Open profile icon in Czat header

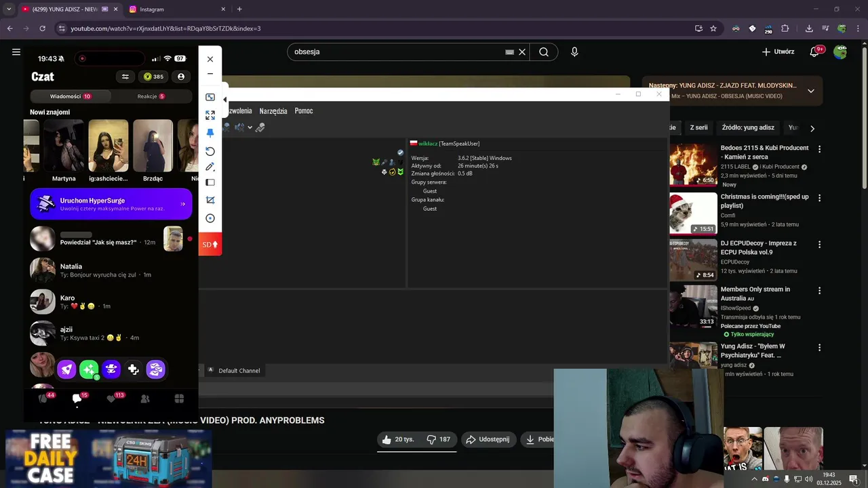(181, 77)
